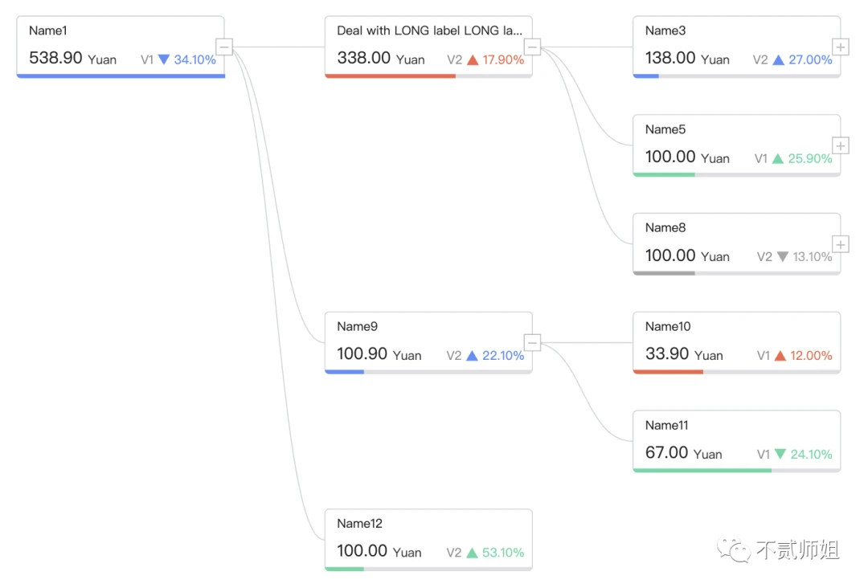Click the red up triangle beside 17.90%
This screenshot has width=868, height=588.
coord(473,59)
